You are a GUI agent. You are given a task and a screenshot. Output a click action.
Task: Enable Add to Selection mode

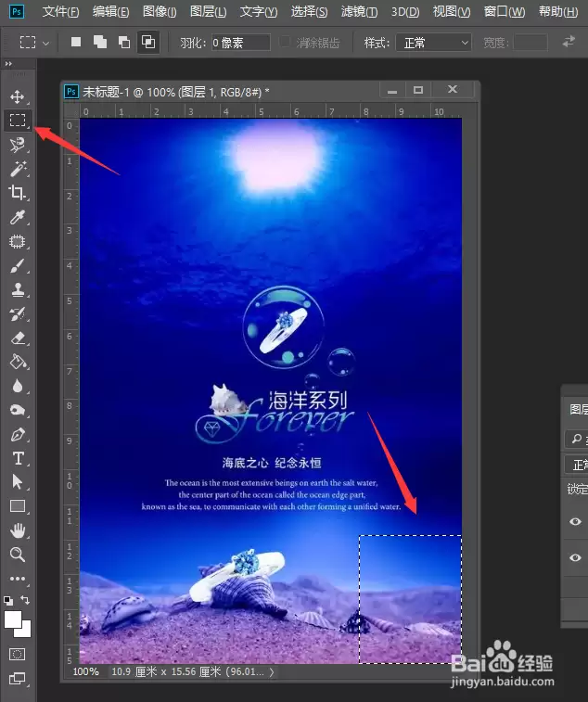[x=100, y=42]
